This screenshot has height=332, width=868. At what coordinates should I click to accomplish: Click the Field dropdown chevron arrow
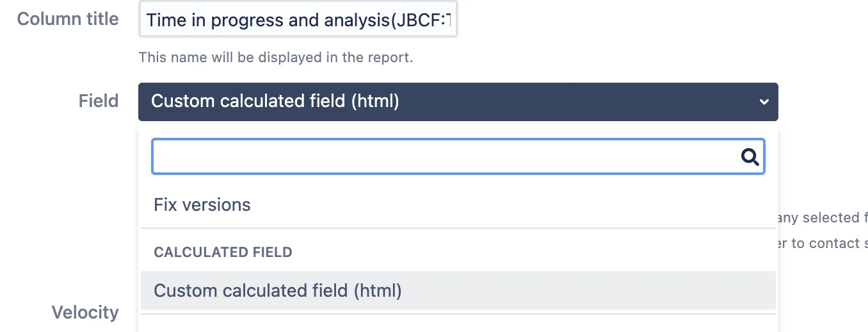764,102
